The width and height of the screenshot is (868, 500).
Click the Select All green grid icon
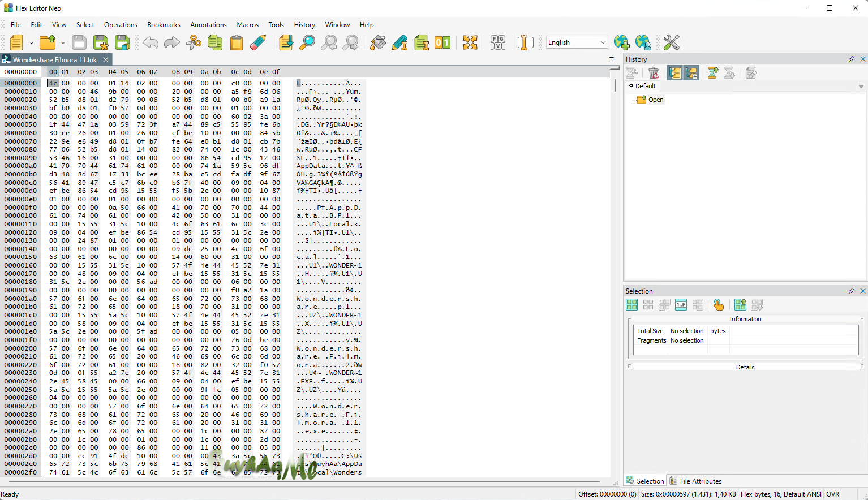click(x=632, y=305)
